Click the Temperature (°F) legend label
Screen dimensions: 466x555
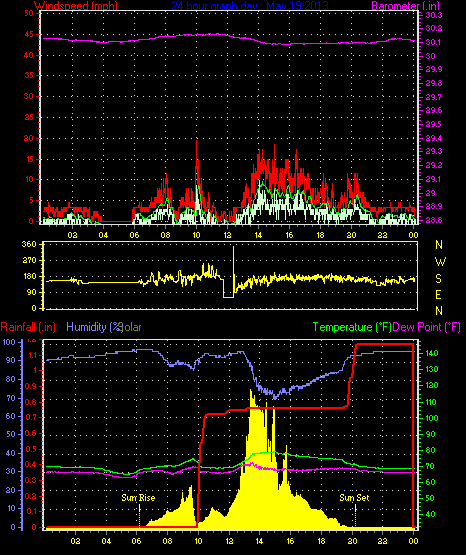click(x=352, y=327)
